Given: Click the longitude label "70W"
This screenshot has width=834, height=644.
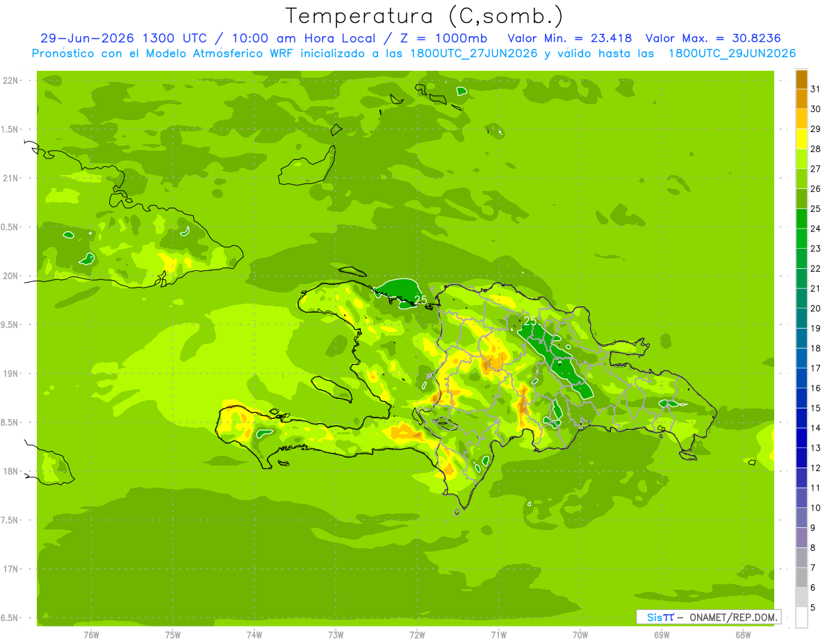Looking at the screenshot, I should tap(580, 635).
